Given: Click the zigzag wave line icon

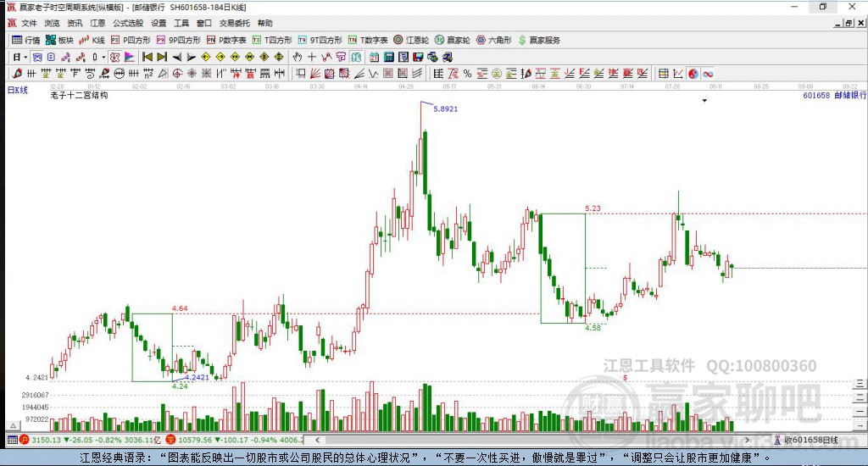Looking at the screenshot, I should pos(373,74).
